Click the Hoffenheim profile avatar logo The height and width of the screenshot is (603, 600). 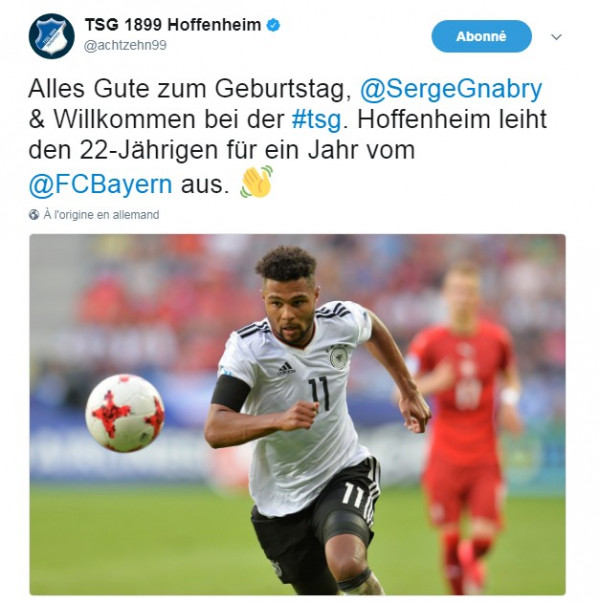[52, 36]
